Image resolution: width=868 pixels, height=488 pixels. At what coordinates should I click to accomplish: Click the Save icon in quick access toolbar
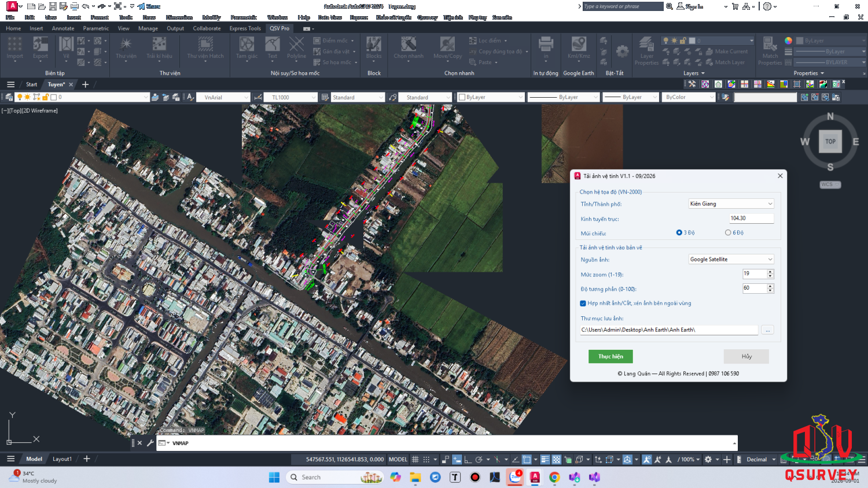tap(53, 6)
